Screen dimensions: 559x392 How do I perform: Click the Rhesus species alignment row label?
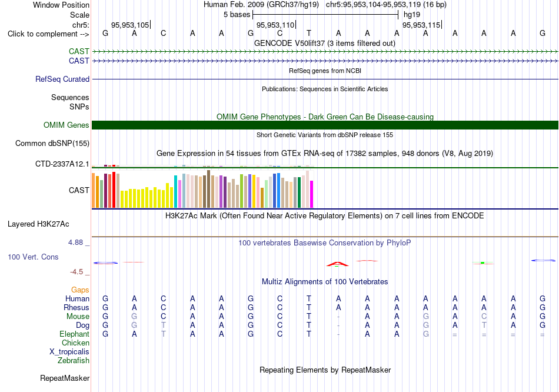[x=76, y=307]
